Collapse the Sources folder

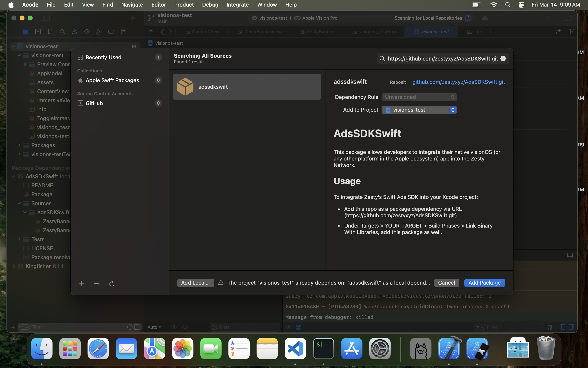pyautogui.click(x=19, y=203)
